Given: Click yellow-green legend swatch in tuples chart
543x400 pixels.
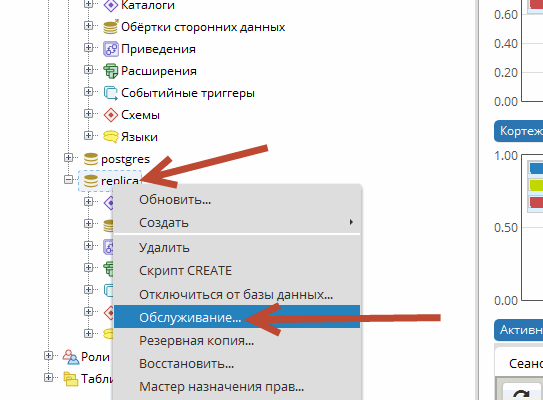Looking at the screenshot, I should point(536,185).
